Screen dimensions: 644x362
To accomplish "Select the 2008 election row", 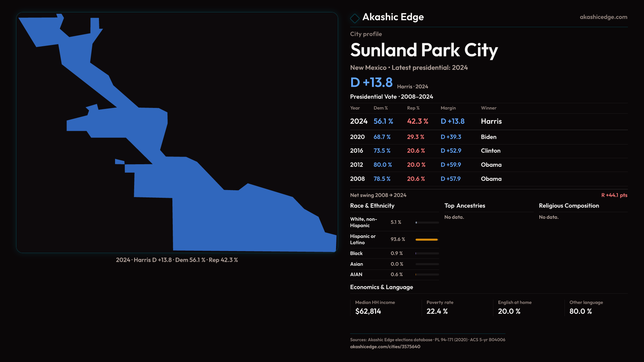I will tap(488, 179).
